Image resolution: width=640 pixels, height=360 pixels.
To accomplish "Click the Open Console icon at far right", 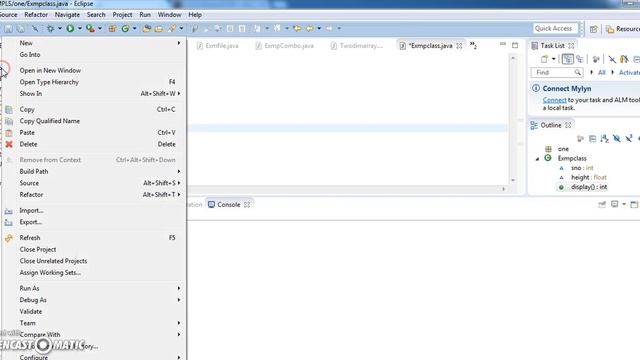I will click(x=633, y=204).
